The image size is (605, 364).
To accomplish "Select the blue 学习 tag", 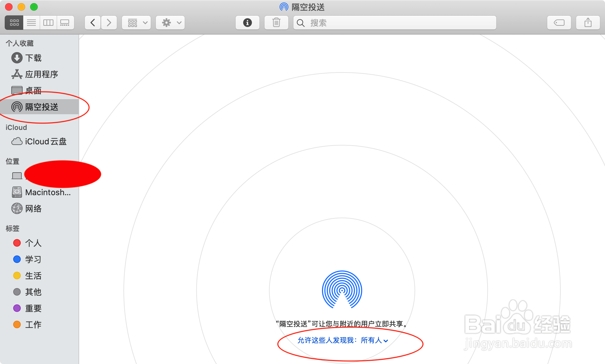I will tap(39, 260).
